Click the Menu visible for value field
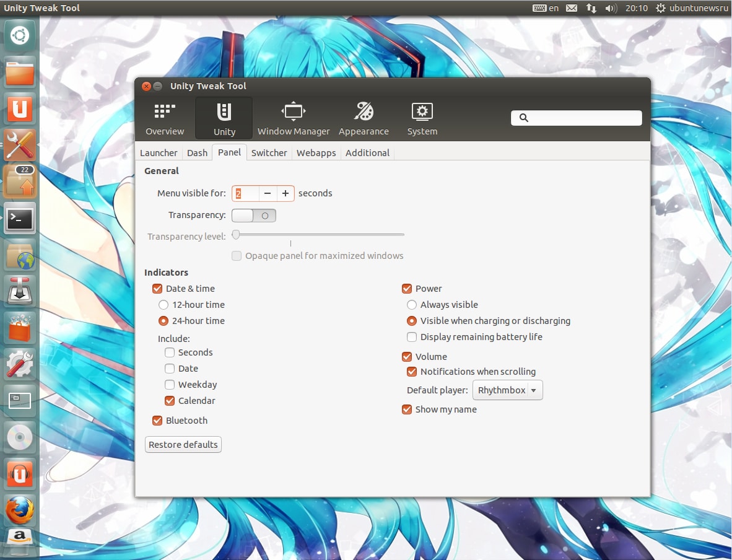The height and width of the screenshot is (560, 732). pyautogui.click(x=246, y=193)
